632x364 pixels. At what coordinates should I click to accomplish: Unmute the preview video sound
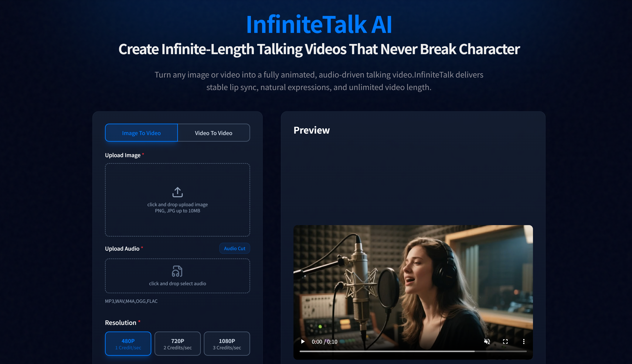(x=487, y=341)
